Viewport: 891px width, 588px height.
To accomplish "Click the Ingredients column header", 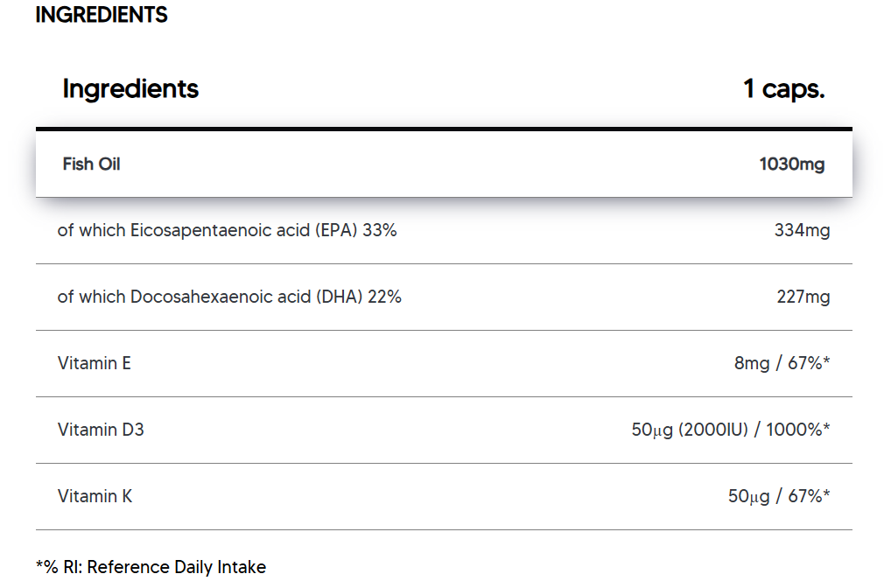I will (x=130, y=89).
